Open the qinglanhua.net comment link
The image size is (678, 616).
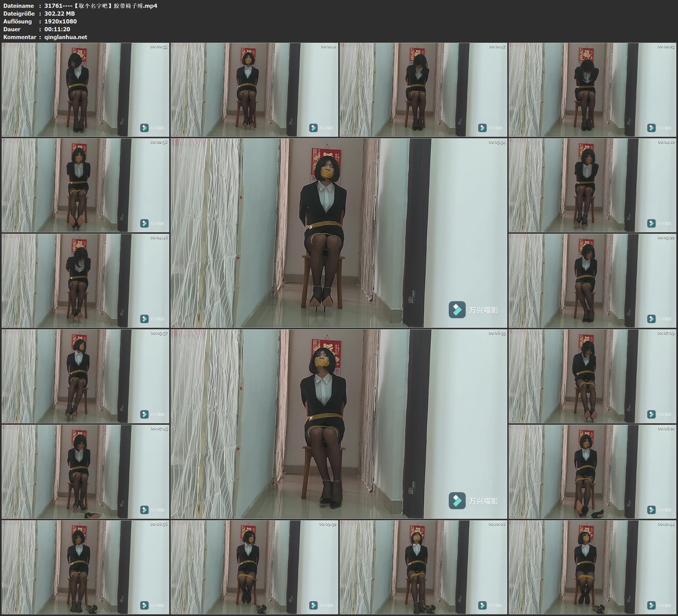click(66, 37)
